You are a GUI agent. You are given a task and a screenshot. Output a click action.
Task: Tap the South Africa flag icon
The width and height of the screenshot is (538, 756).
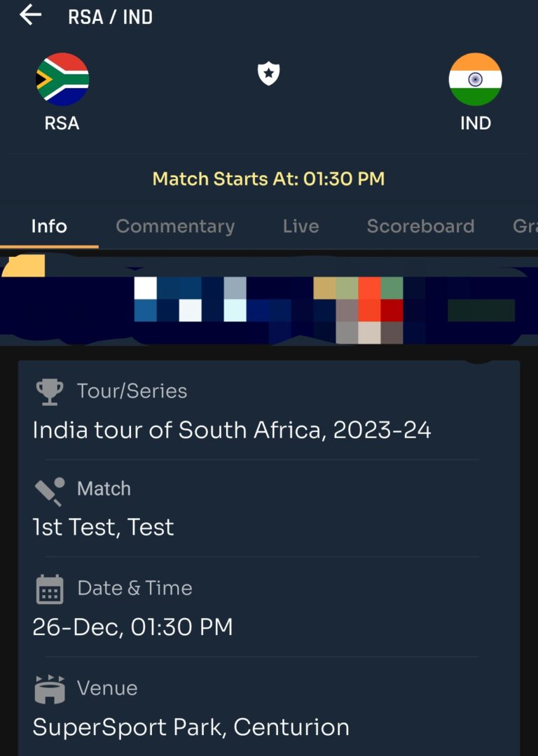point(62,79)
